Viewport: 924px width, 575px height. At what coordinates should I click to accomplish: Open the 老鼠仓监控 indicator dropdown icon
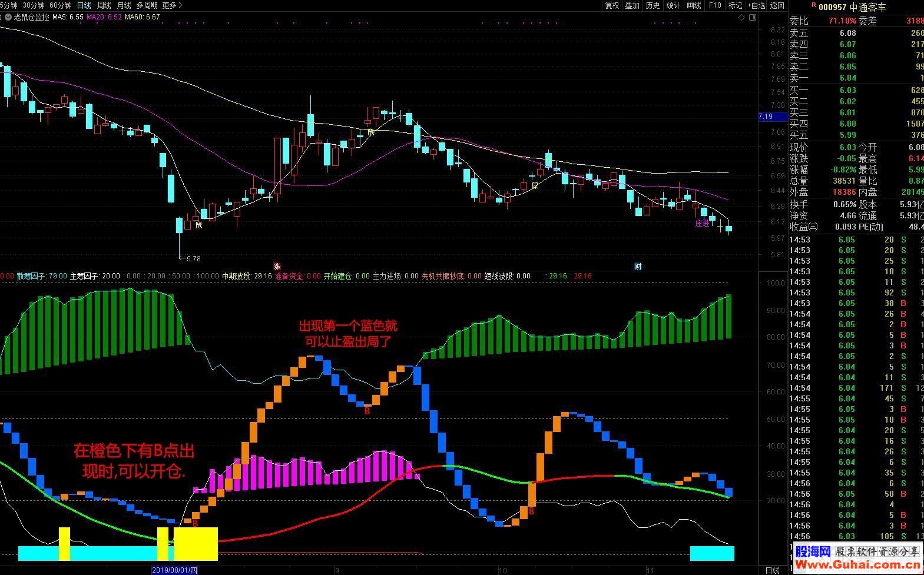(8, 17)
